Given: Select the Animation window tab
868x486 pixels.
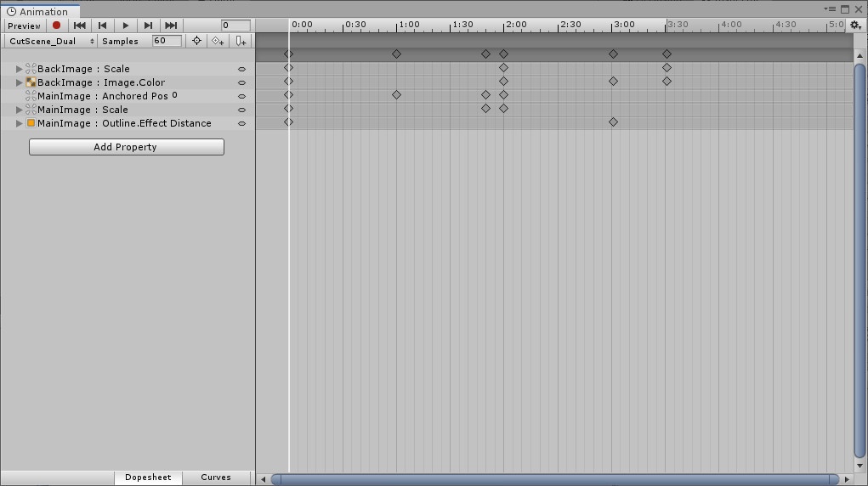Looking at the screenshot, I should [40, 11].
